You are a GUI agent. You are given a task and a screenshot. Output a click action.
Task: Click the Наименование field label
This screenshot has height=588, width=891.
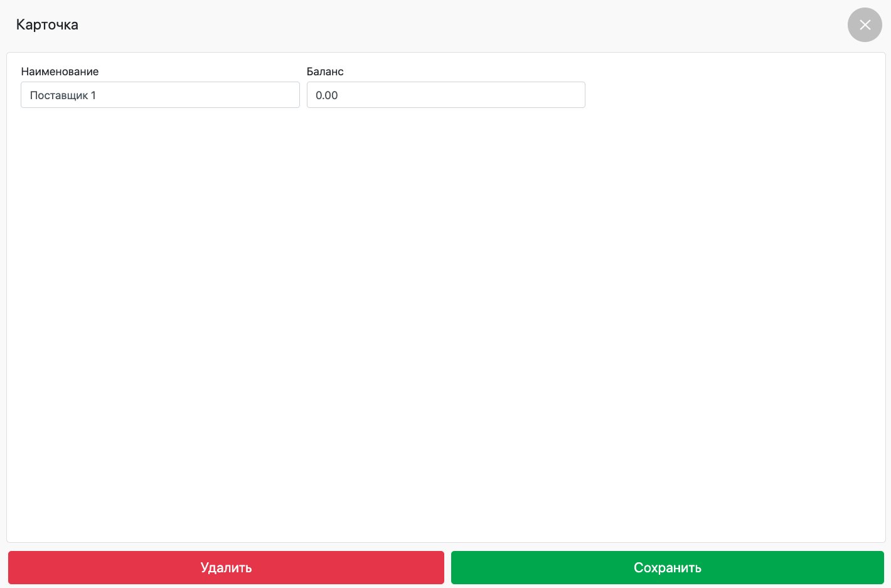60,72
